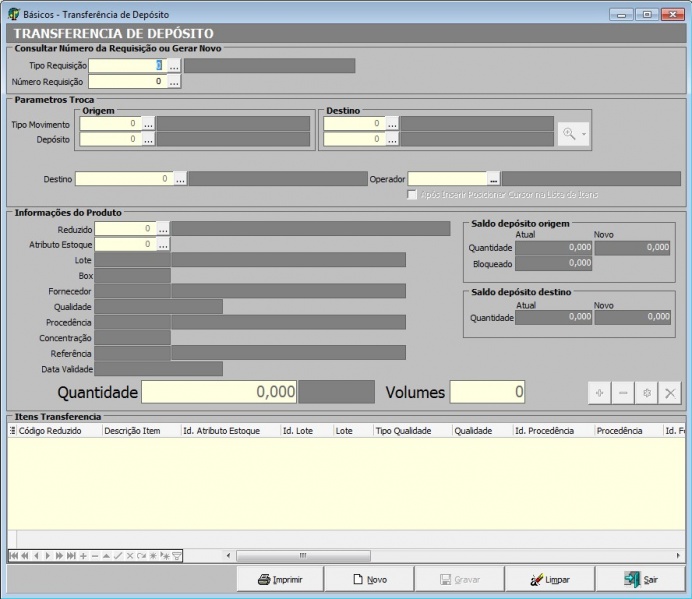Click the add item plus icon beside Volumes
Image resolution: width=692 pixels, height=599 pixels.
(599, 393)
